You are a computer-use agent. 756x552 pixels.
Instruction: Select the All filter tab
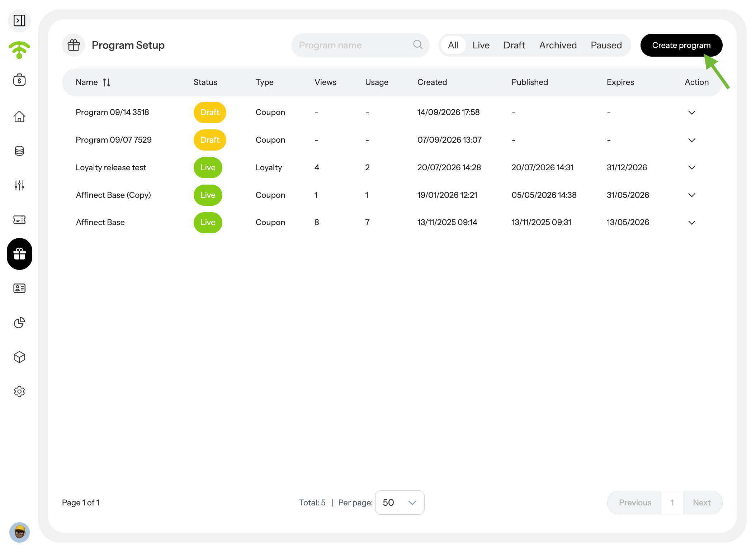[x=453, y=45]
